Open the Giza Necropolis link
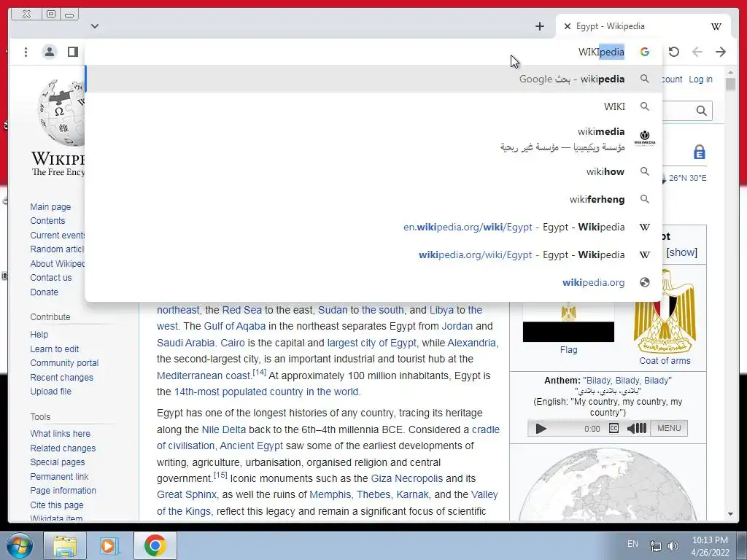 pyautogui.click(x=406, y=478)
